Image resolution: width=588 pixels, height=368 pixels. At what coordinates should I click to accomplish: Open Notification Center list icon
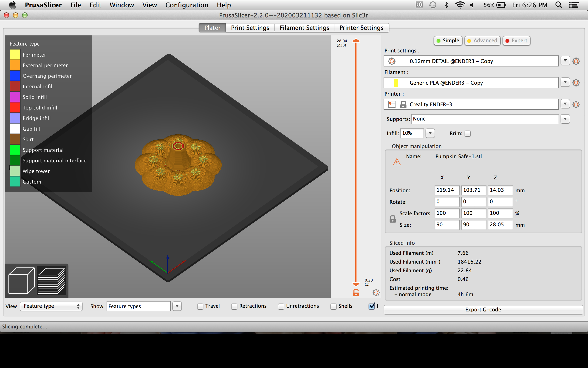pos(574,5)
